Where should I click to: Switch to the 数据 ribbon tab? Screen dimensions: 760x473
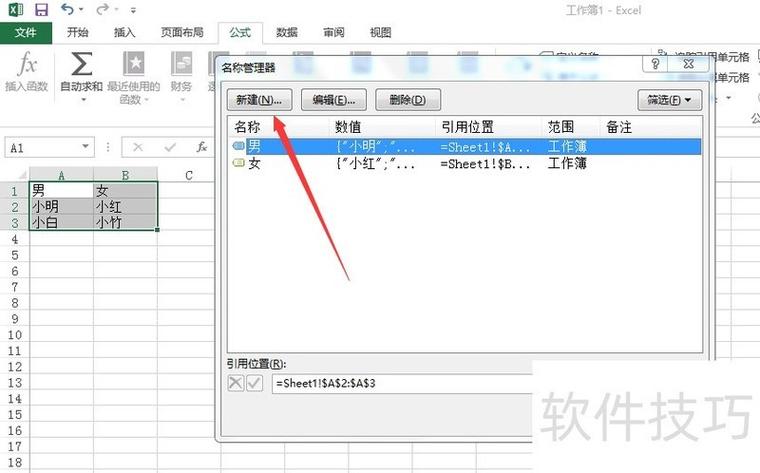(x=287, y=32)
